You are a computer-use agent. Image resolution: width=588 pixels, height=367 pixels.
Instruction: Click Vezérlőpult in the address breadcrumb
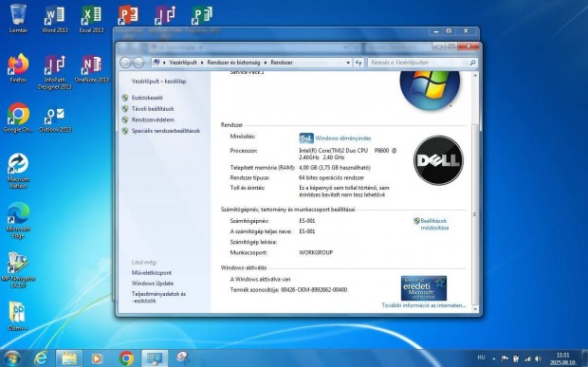(183, 63)
